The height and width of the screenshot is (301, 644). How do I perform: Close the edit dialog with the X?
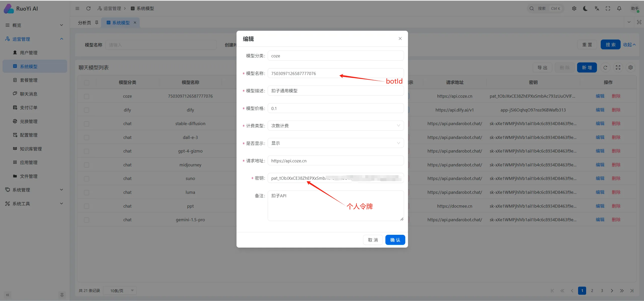click(400, 39)
